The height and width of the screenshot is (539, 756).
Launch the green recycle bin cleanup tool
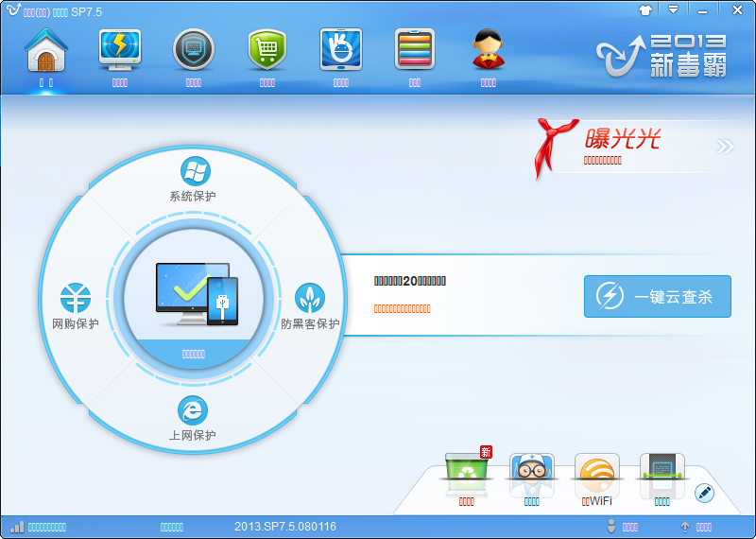point(466,476)
